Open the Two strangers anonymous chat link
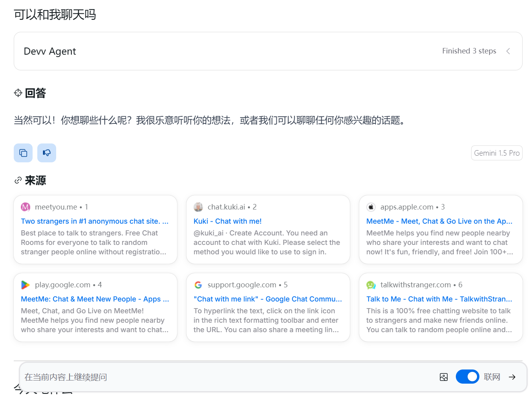The height and width of the screenshot is (397, 532). 95,221
